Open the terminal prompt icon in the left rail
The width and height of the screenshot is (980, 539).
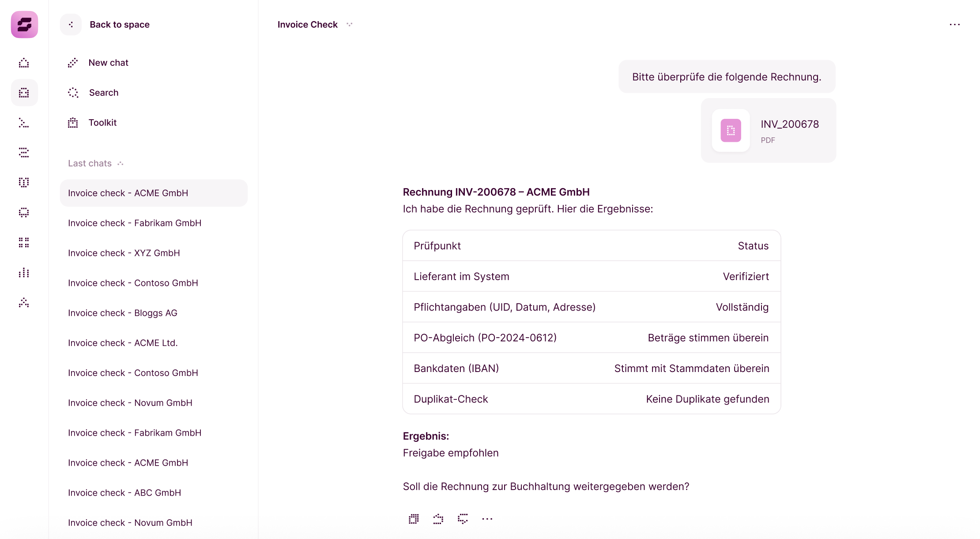coord(24,123)
